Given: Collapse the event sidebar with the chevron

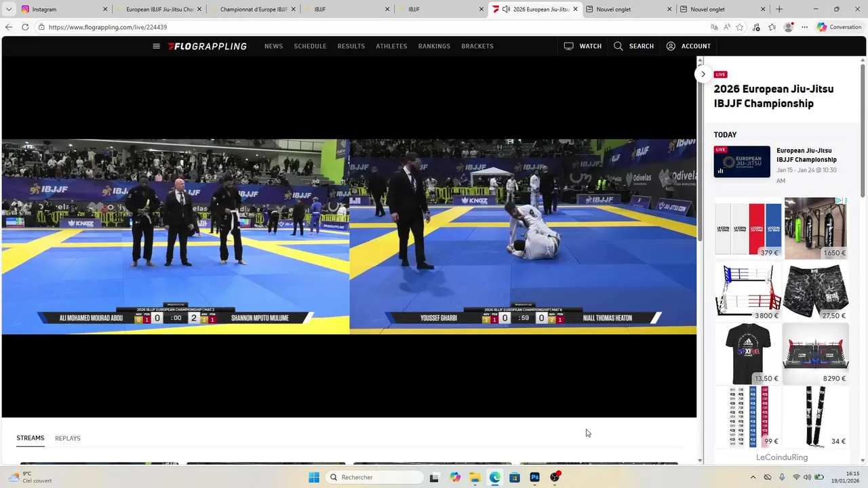Looking at the screenshot, I should click(x=703, y=74).
